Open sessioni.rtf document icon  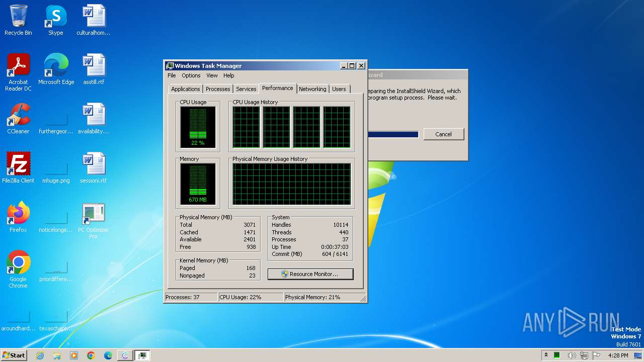click(94, 168)
